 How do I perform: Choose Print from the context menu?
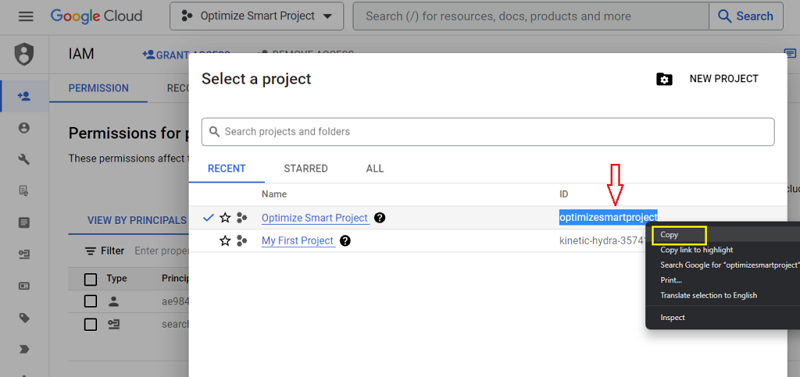click(671, 280)
